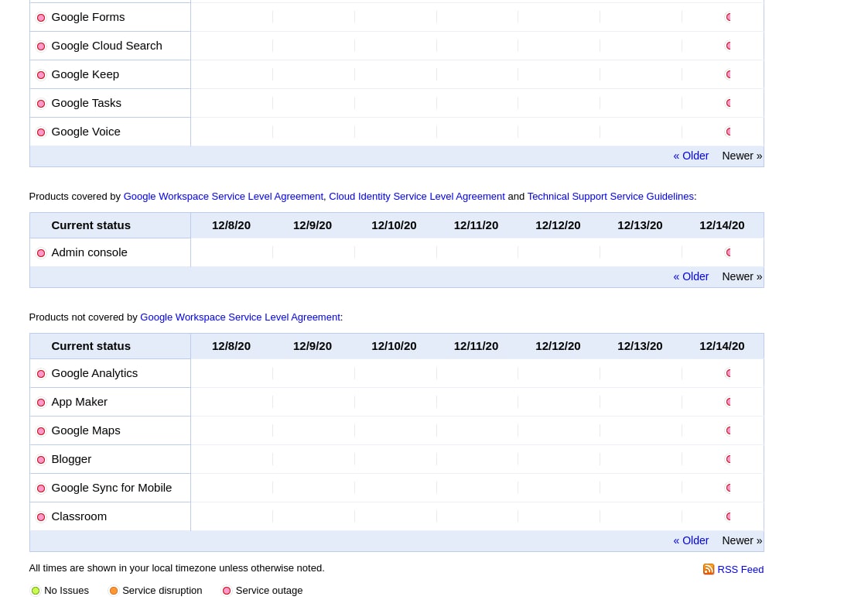
Task: Open the 12/14/20 outage marker for Google Tasks
Action: coord(729,103)
